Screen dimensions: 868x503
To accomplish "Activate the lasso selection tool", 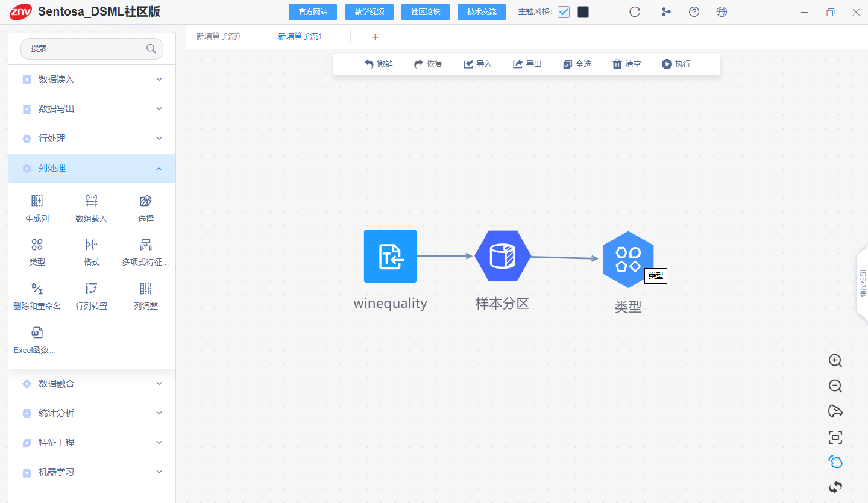I will click(835, 411).
